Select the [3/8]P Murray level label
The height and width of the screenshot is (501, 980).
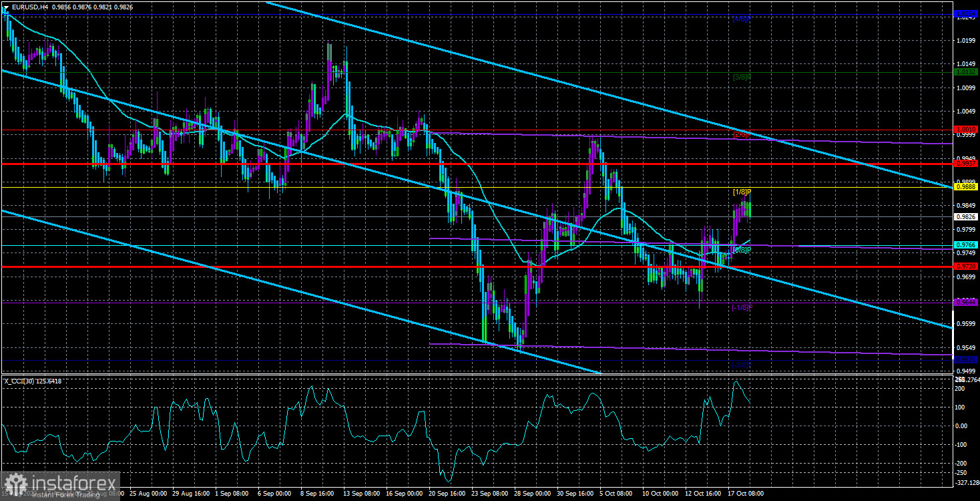742,77
